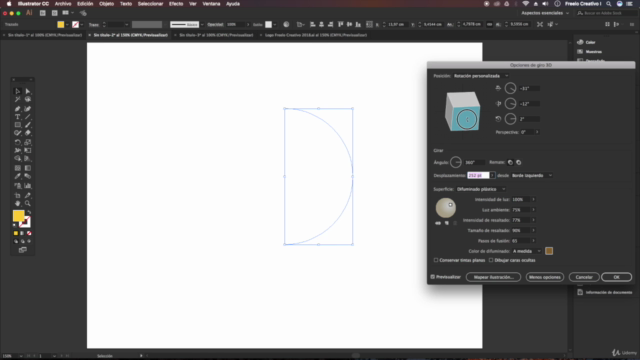Switch to Sin título-3 document tab
Viewport: 640px width, 360px height.
(216, 35)
